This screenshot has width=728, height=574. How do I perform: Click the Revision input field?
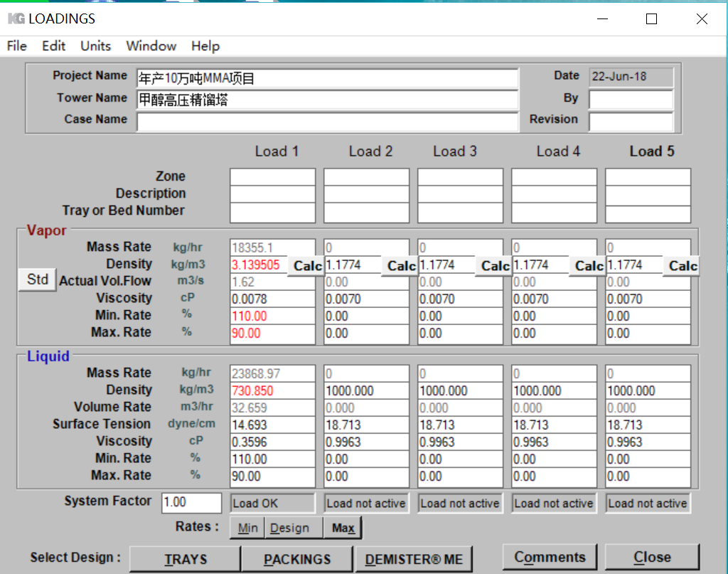631,122
